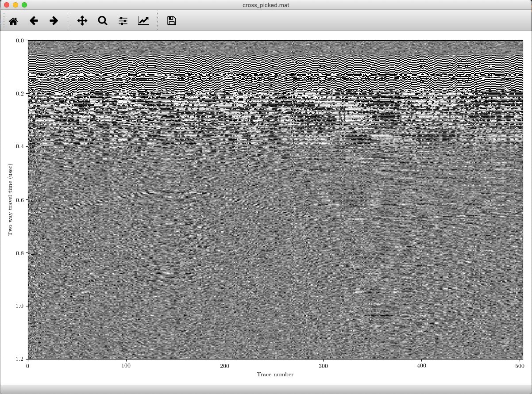Click y-axis tick label 0.2
The width and height of the screenshot is (532, 394).
click(20, 94)
